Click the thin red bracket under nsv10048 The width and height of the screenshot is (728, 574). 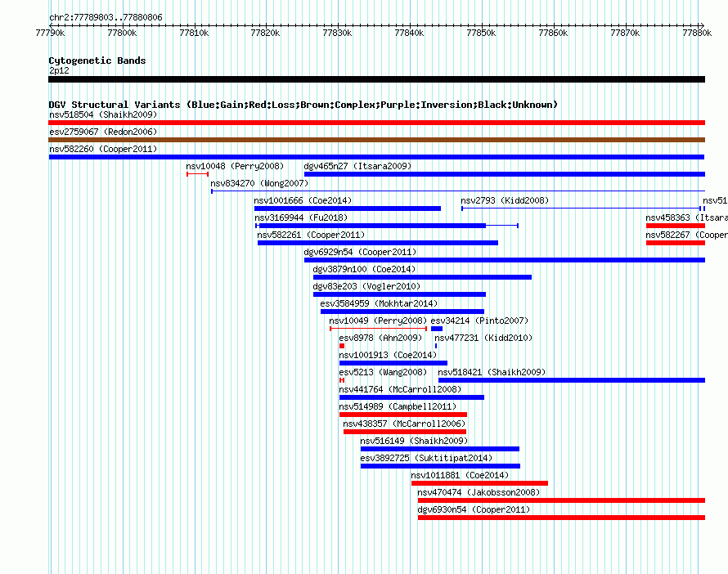pyautogui.click(x=197, y=174)
